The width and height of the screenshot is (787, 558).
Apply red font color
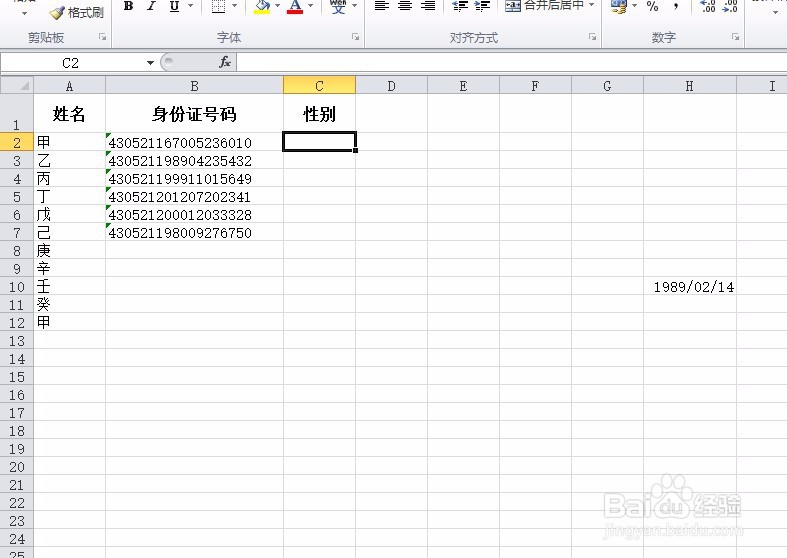pos(295,6)
